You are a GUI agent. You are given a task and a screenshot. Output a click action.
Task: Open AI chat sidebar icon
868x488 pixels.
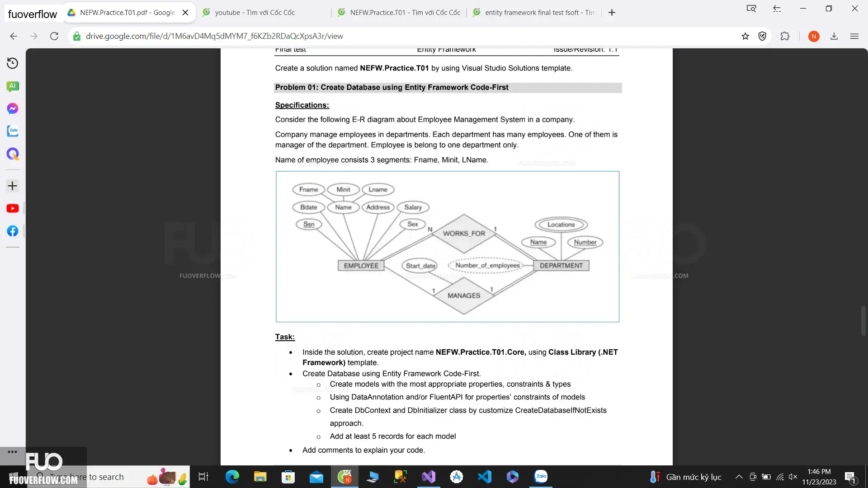pos(13,86)
